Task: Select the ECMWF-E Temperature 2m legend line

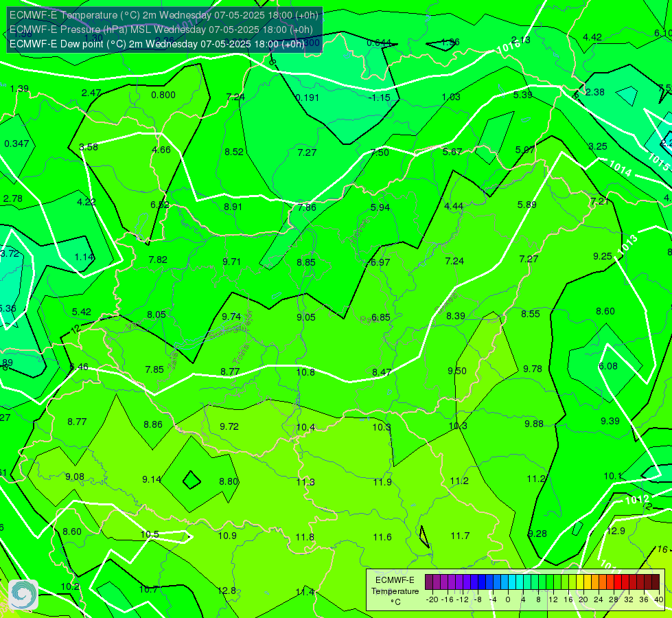Action: tap(164, 15)
